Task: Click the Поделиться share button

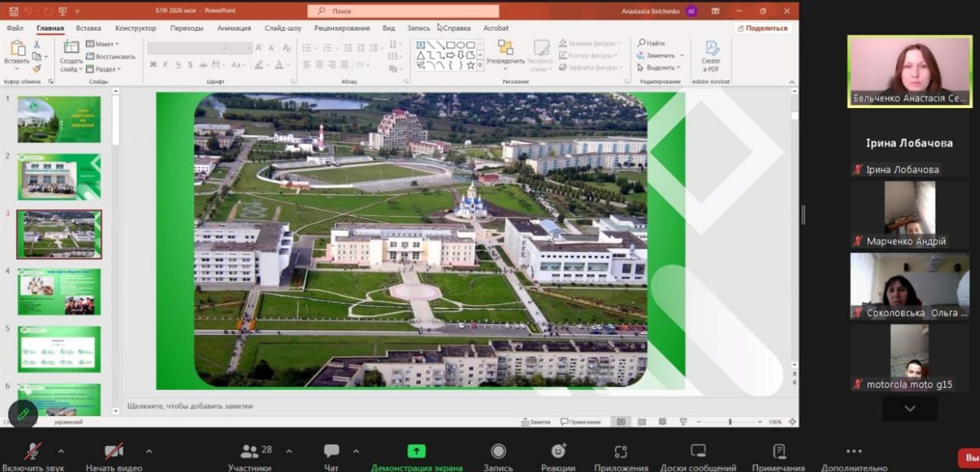Action: pos(763,28)
